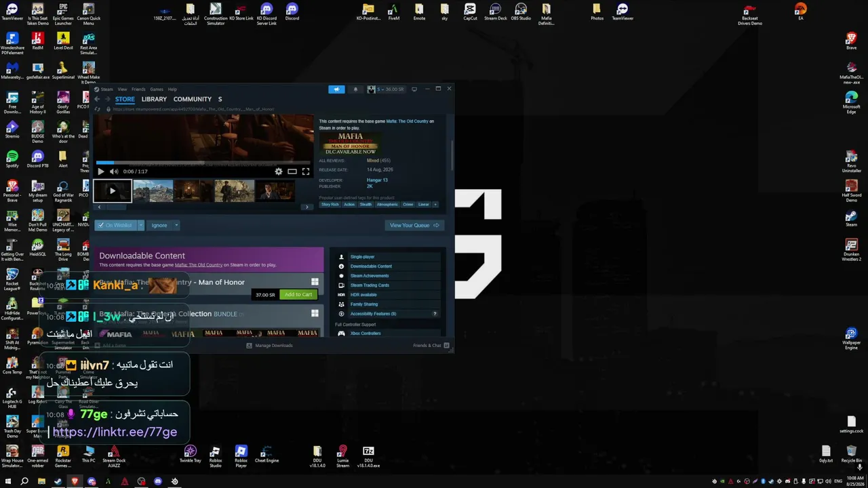868x488 pixels.
Task: Open Brave browser from the taskbar
Action: click(x=75, y=481)
